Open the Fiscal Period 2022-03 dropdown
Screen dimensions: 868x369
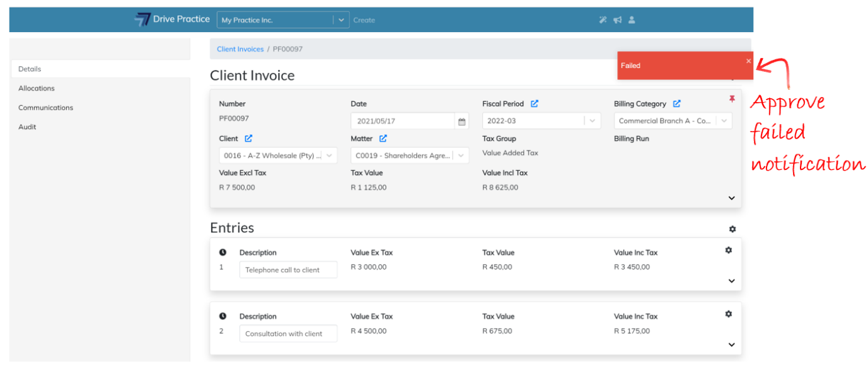pos(592,121)
